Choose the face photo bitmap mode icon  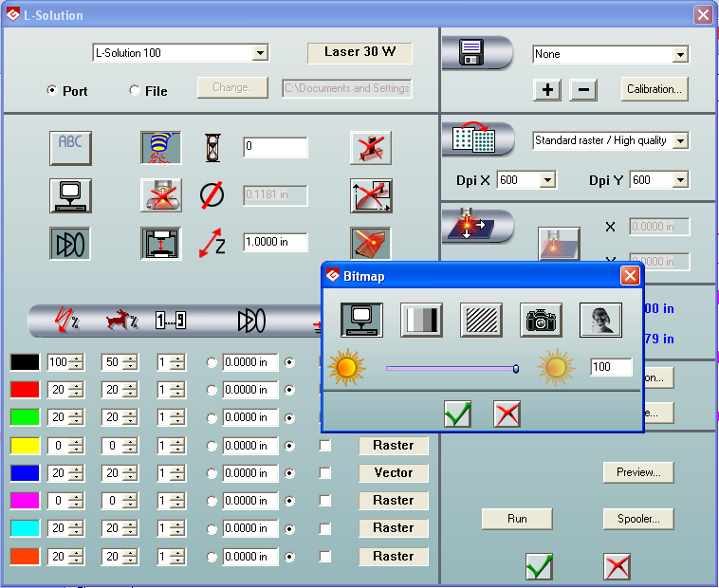coord(600,321)
